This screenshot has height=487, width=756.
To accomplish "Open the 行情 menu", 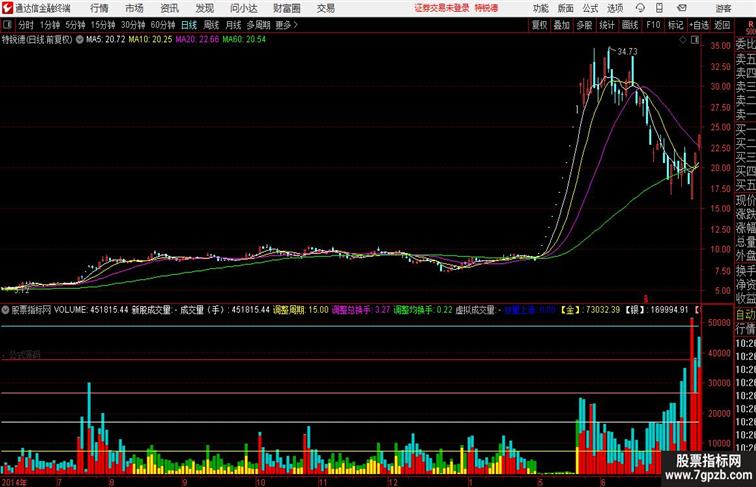I will point(99,8).
